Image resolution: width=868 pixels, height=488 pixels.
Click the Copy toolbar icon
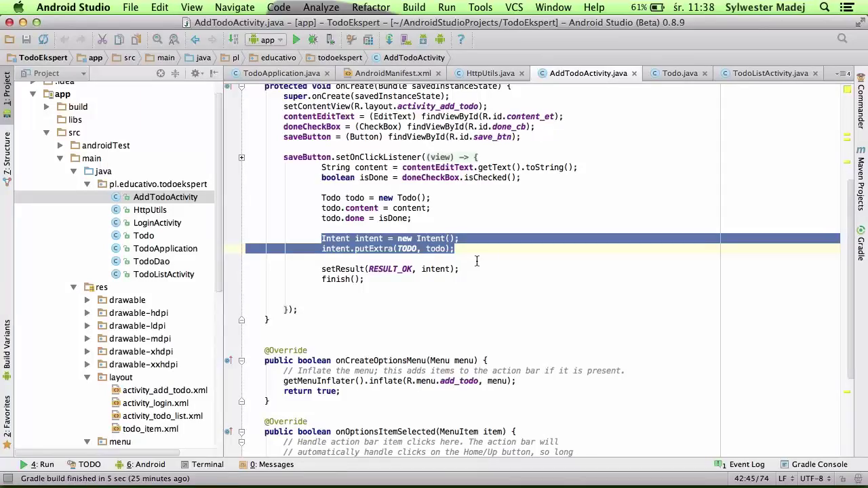[x=119, y=39]
